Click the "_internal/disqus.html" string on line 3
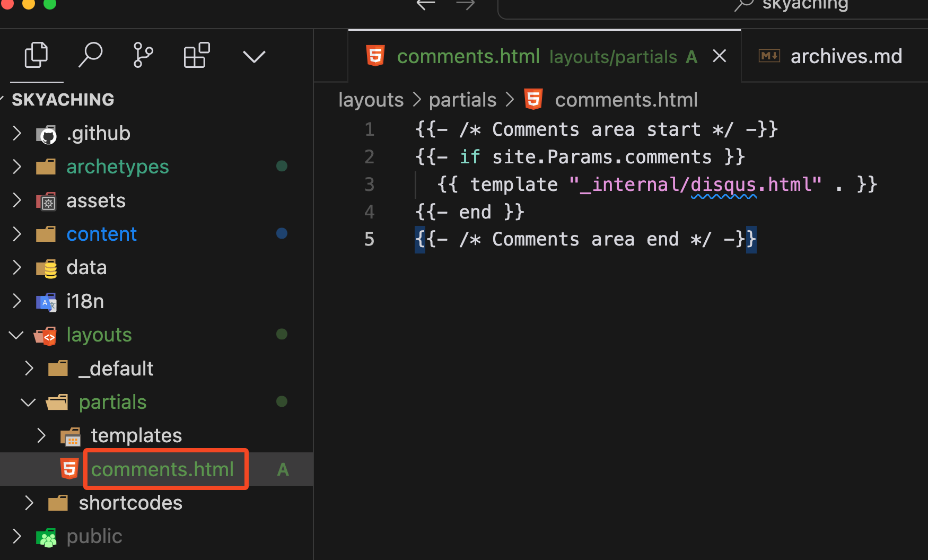The height and width of the screenshot is (560, 928). [x=695, y=185]
